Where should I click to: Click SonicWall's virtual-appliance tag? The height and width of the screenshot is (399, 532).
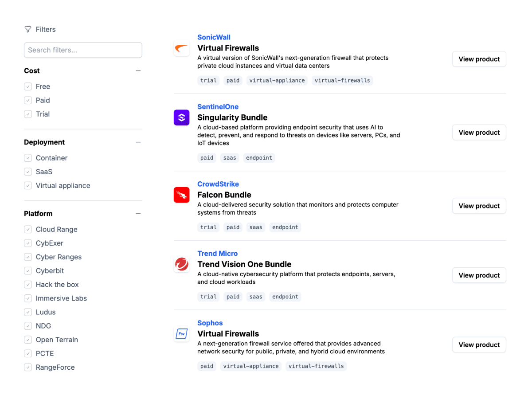click(277, 80)
